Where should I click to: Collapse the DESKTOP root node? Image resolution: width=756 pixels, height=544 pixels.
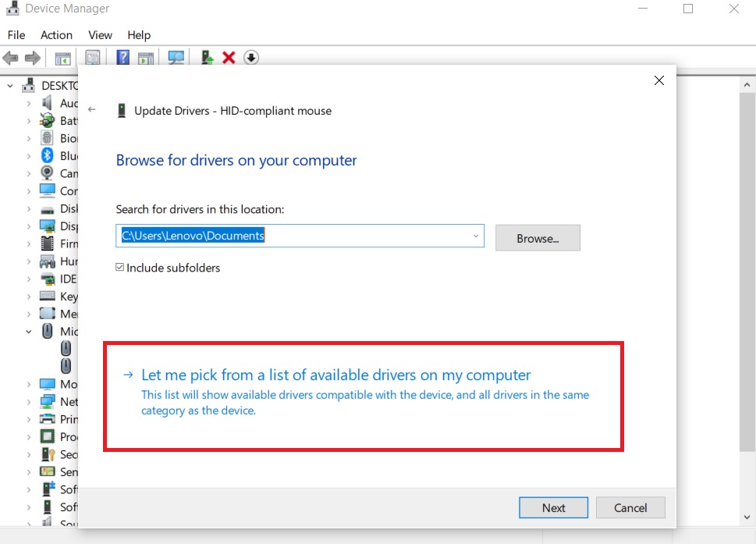pyautogui.click(x=11, y=86)
